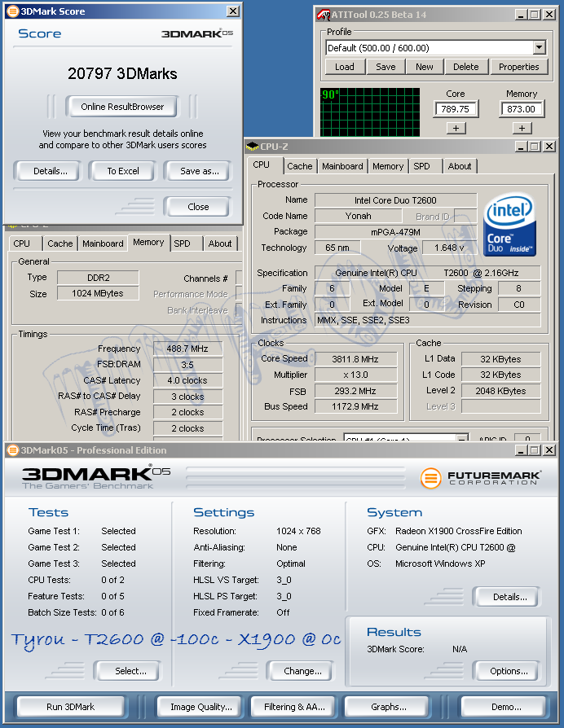Open the Processor Selection dropdown in CPU-Z
This screenshot has height=728, width=564.
(x=462, y=438)
